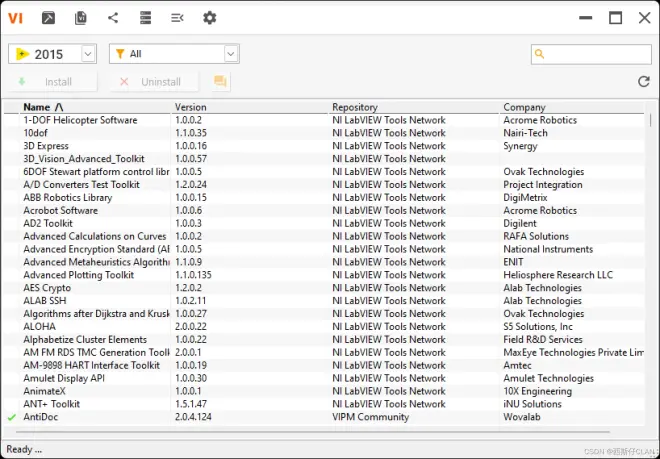This screenshot has height=459, width=660.
Task: Click National Instruments company cell
Action: tap(548, 249)
